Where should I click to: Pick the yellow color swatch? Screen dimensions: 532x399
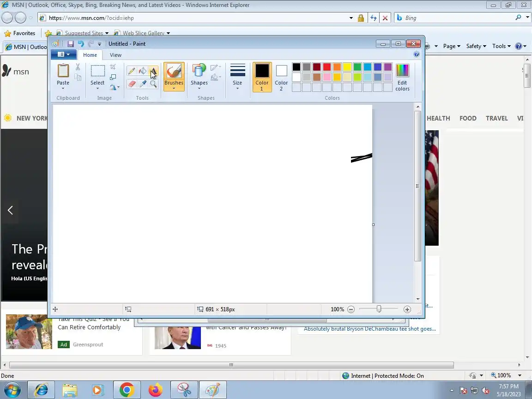tap(347, 67)
